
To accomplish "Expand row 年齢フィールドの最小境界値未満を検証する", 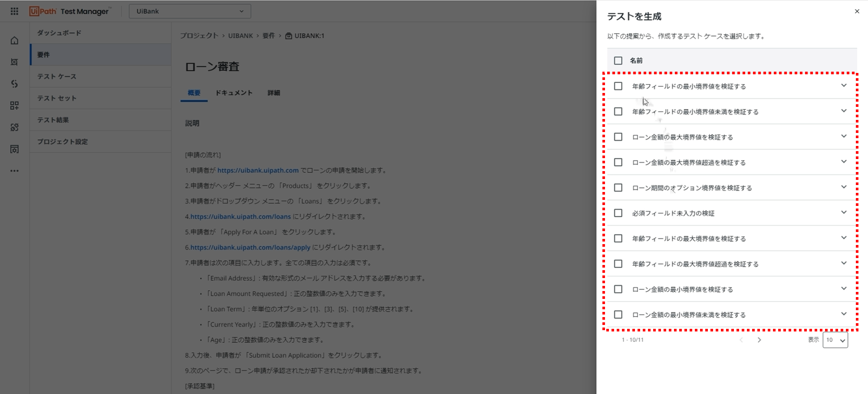I will 844,111.
